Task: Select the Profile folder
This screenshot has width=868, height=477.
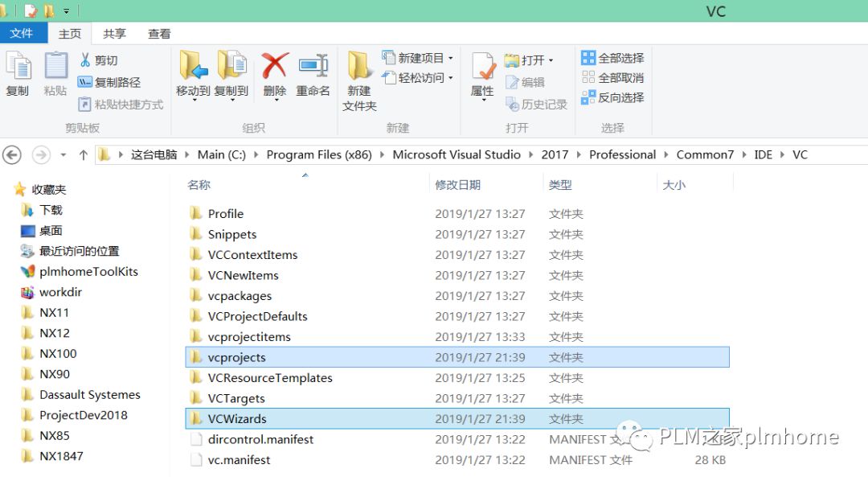Action: coord(457,214)
